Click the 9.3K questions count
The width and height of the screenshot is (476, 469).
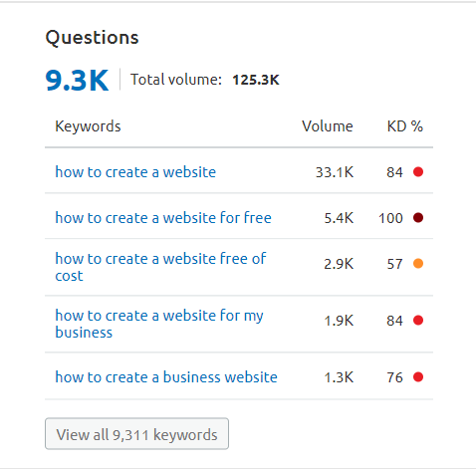click(77, 80)
